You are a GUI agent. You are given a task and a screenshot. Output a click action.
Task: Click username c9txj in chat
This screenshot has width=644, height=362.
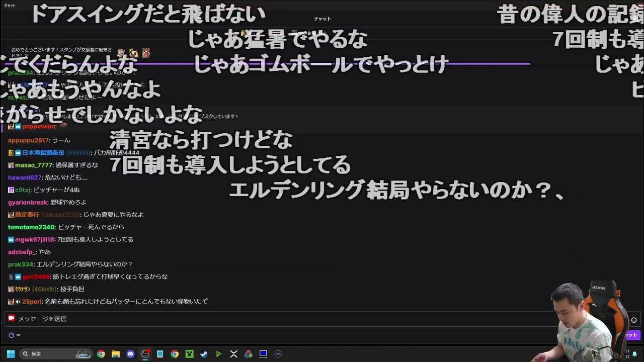pyautogui.click(x=23, y=190)
